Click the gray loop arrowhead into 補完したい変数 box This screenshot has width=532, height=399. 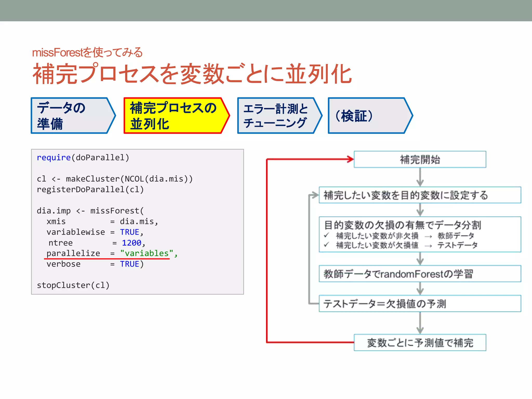pos(315,195)
